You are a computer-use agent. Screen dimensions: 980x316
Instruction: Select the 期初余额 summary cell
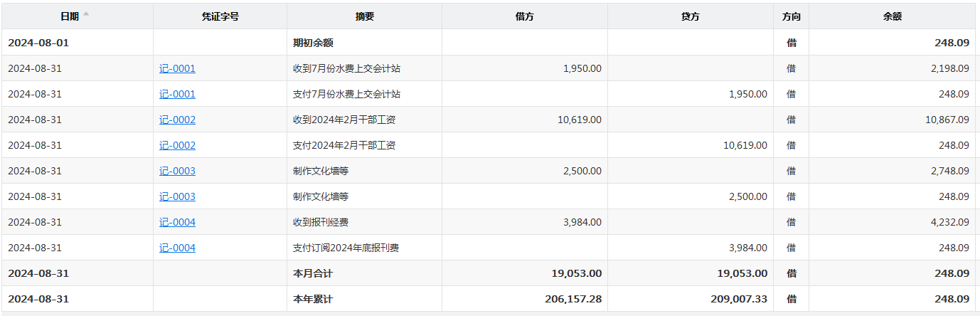tap(313, 43)
